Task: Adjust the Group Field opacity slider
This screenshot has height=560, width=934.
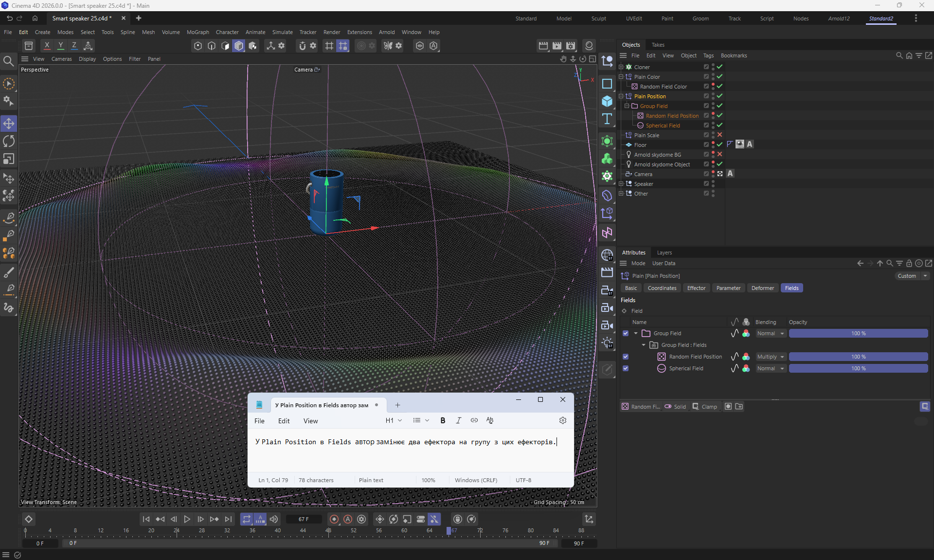Action: click(858, 333)
